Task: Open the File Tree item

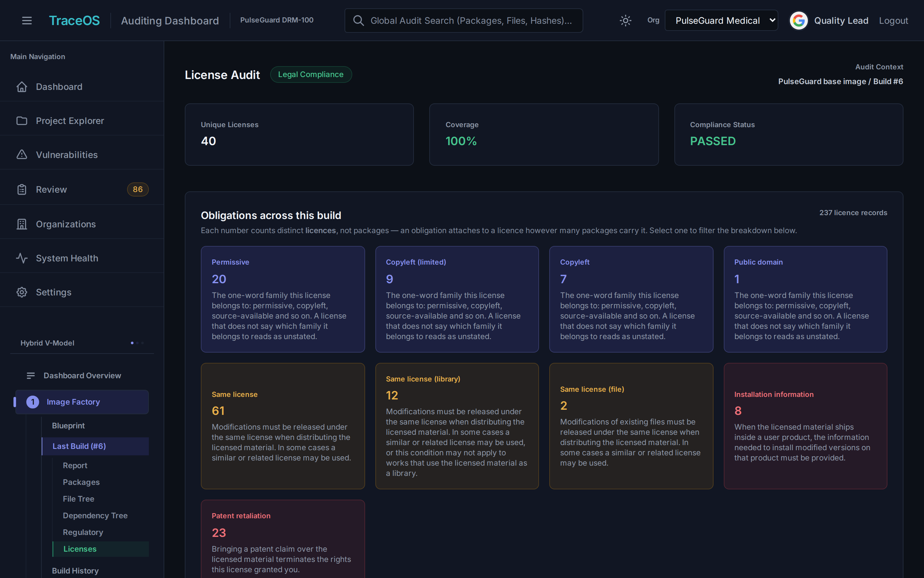Action: point(101,499)
